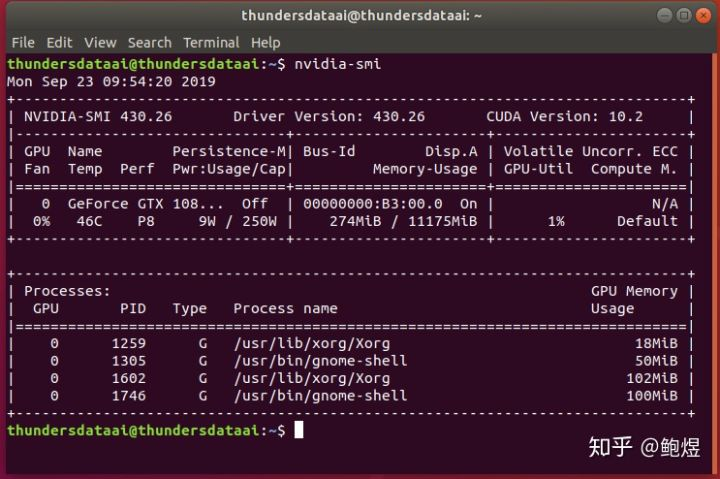Click the nvidia-smi command text
Image resolution: width=720 pixels, height=479 pixels.
point(338,64)
